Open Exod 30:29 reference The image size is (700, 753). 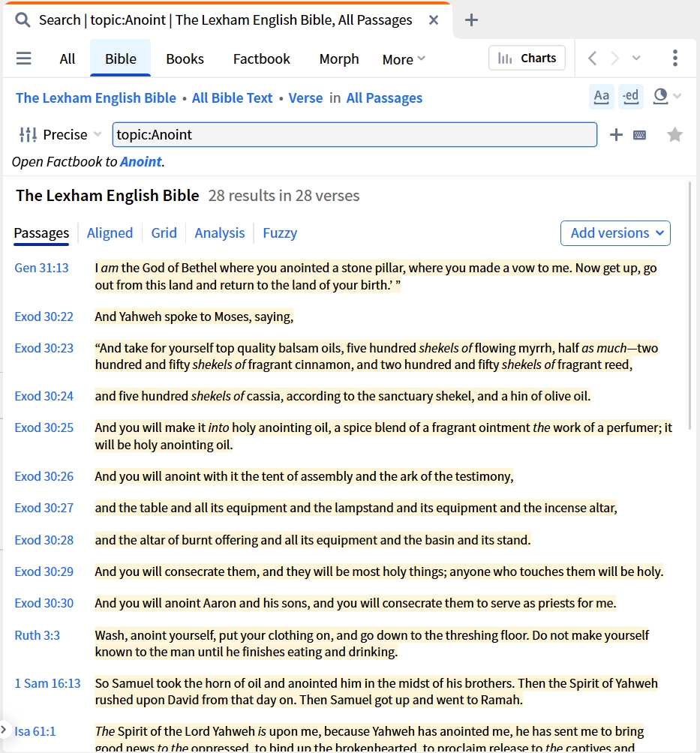coord(44,572)
